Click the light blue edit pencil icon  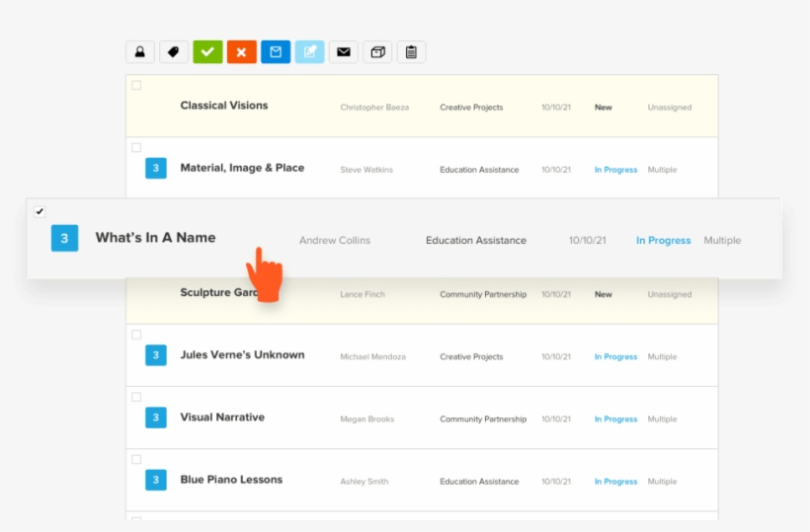309,52
